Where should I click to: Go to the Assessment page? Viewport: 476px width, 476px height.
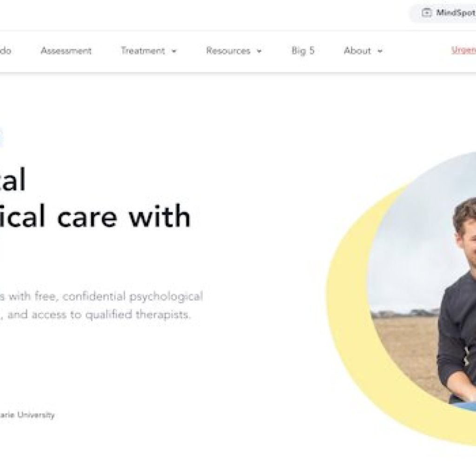click(x=66, y=51)
